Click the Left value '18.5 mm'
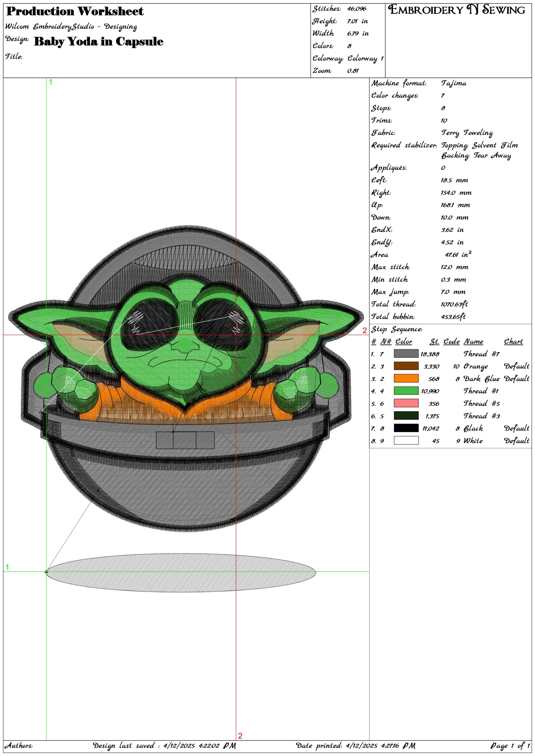The image size is (535, 756). point(455,180)
